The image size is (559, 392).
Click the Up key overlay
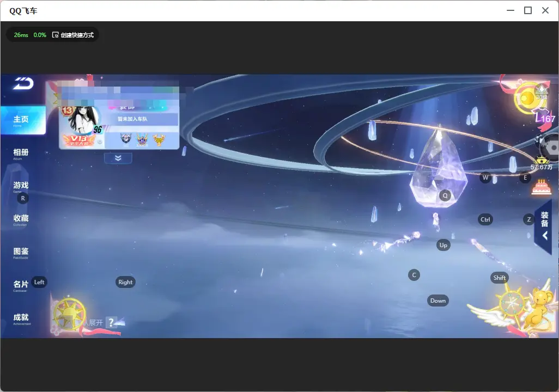click(x=443, y=245)
